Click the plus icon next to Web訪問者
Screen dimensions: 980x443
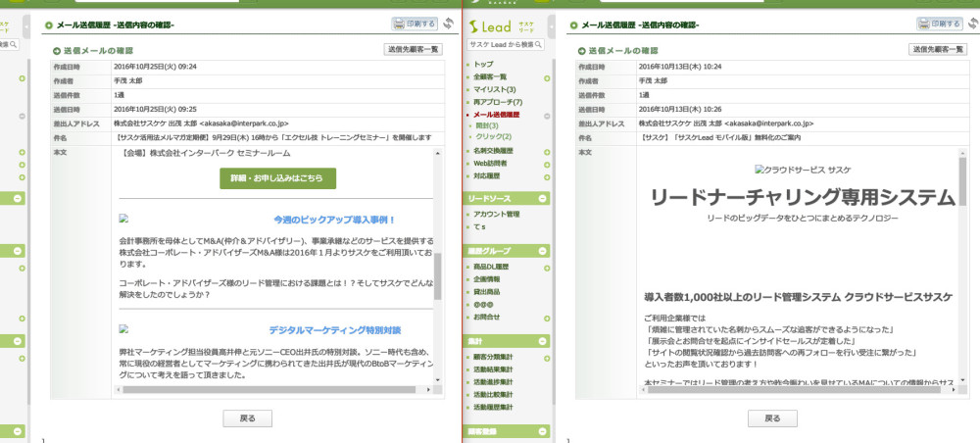pyautogui.click(x=546, y=164)
